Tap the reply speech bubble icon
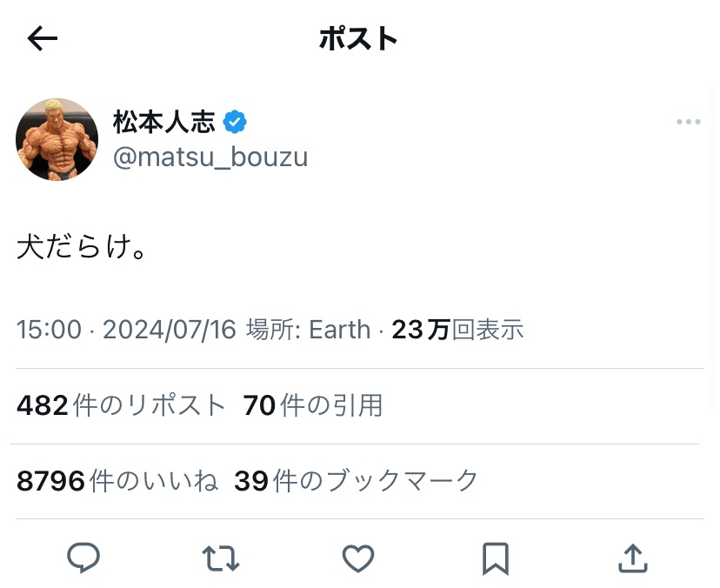The height and width of the screenshot is (588, 720). (x=83, y=558)
